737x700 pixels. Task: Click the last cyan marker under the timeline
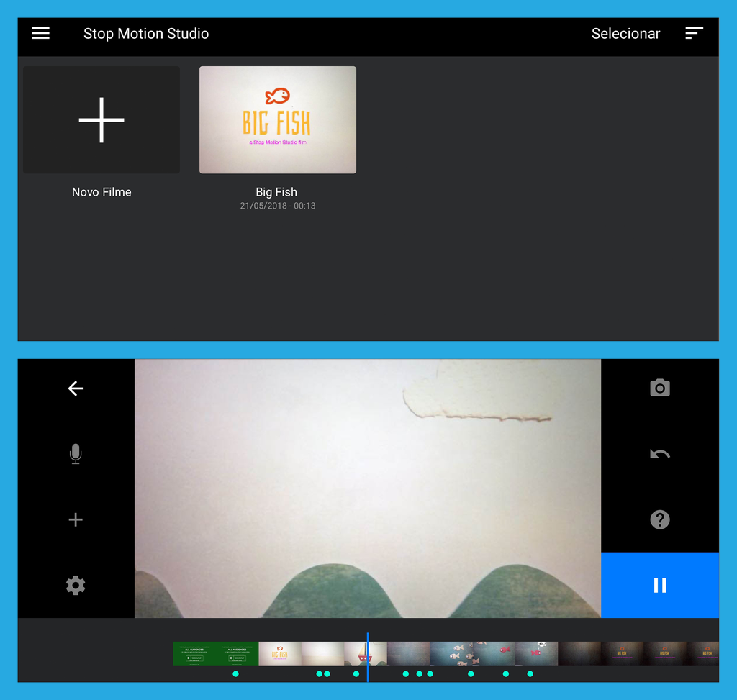tap(530, 674)
